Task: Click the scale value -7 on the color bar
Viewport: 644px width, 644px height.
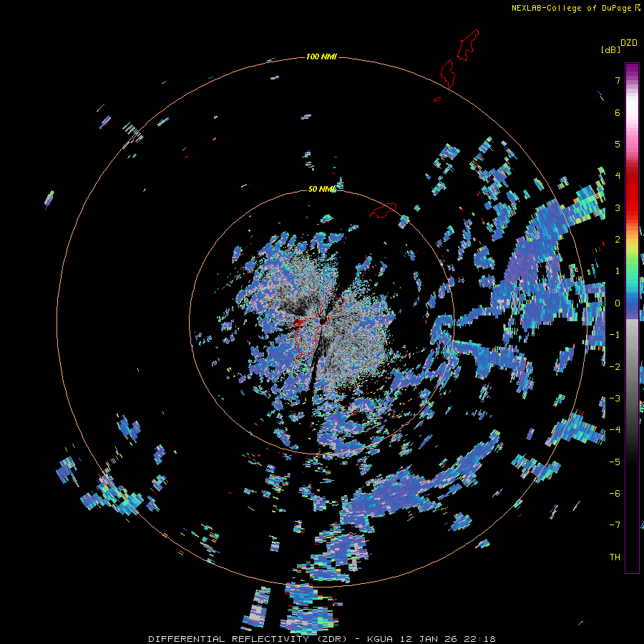Action: click(615, 525)
